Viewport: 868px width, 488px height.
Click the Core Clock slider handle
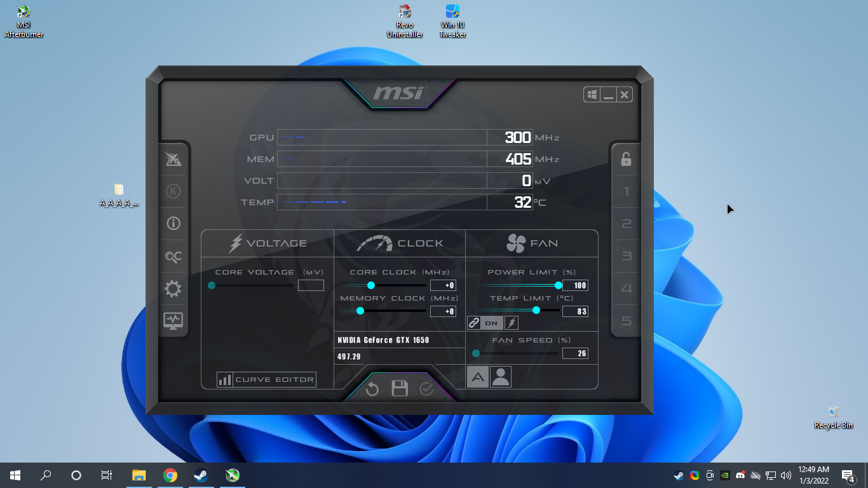point(371,285)
